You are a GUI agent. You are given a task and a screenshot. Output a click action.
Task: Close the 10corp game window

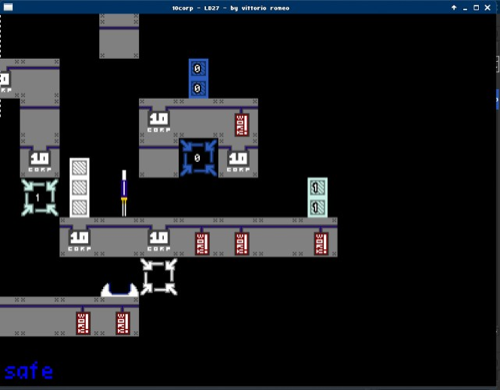(488, 8)
